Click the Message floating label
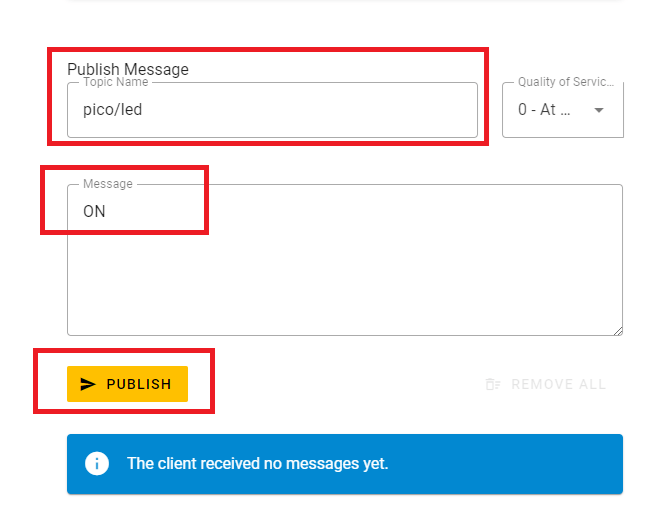The image size is (654, 508). 107,184
